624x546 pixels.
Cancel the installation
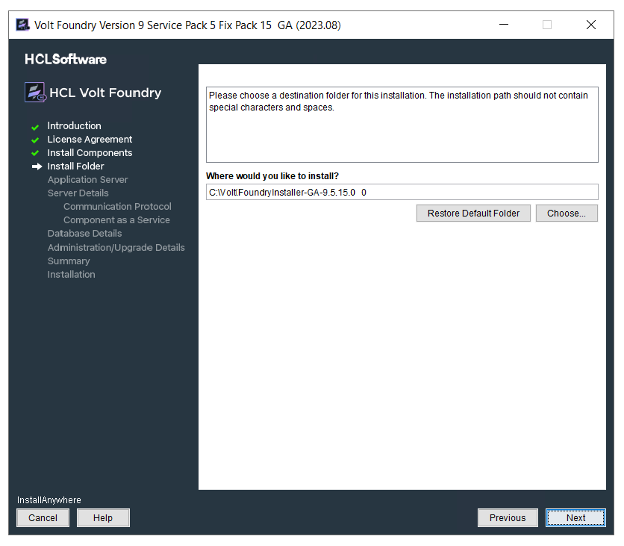(43, 518)
